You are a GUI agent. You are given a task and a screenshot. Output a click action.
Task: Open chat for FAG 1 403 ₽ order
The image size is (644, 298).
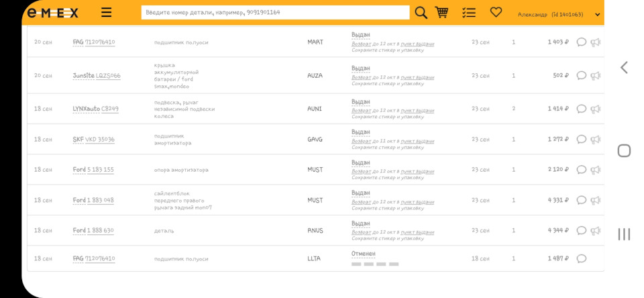[x=582, y=42]
